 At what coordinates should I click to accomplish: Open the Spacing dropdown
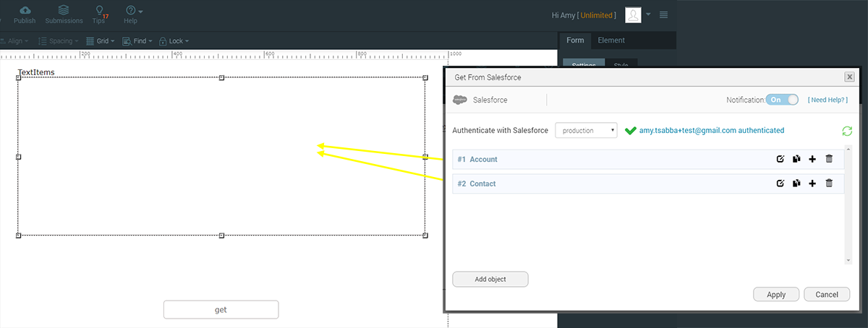58,41
